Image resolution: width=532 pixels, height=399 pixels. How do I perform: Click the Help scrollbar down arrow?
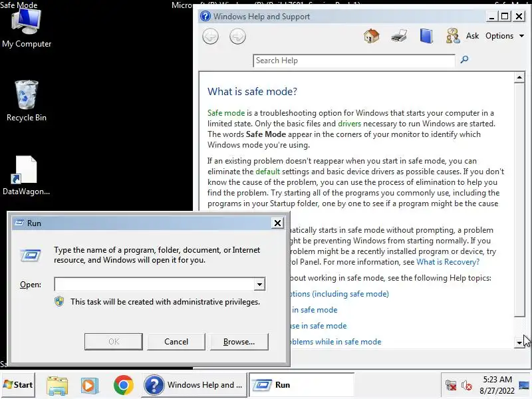pyautogui.click(x=519, y=342)
